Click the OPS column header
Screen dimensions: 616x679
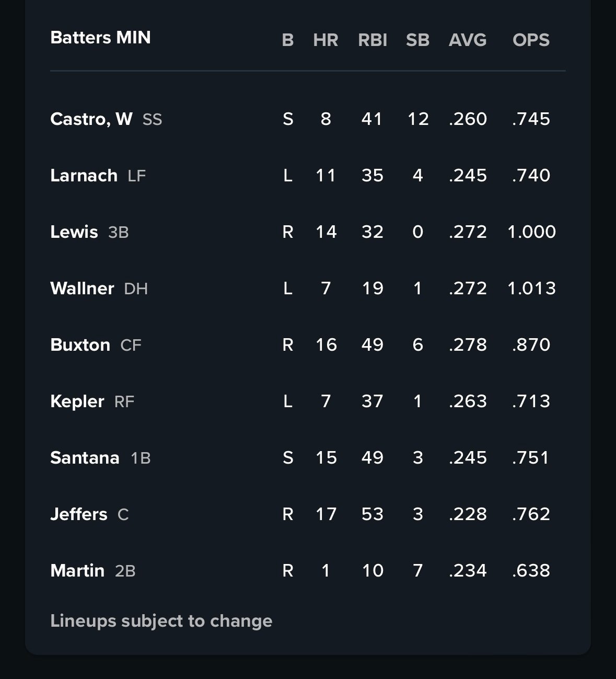tap(531, 40)
